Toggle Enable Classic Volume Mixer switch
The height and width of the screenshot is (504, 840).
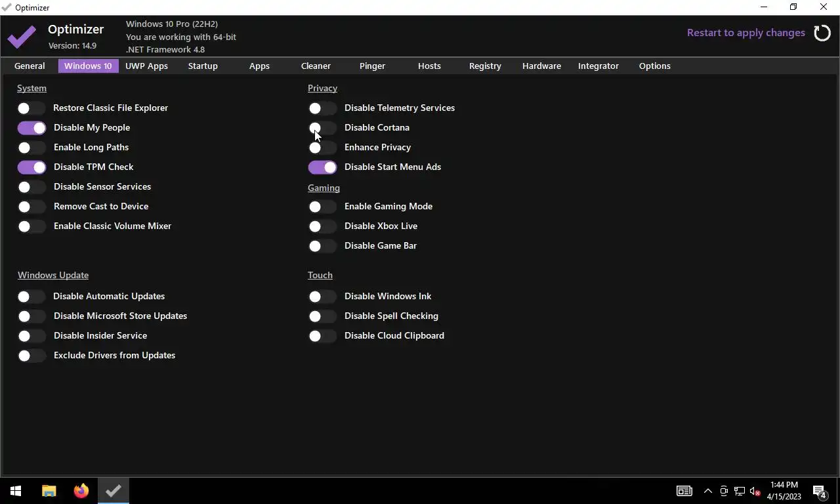(31, 226)
